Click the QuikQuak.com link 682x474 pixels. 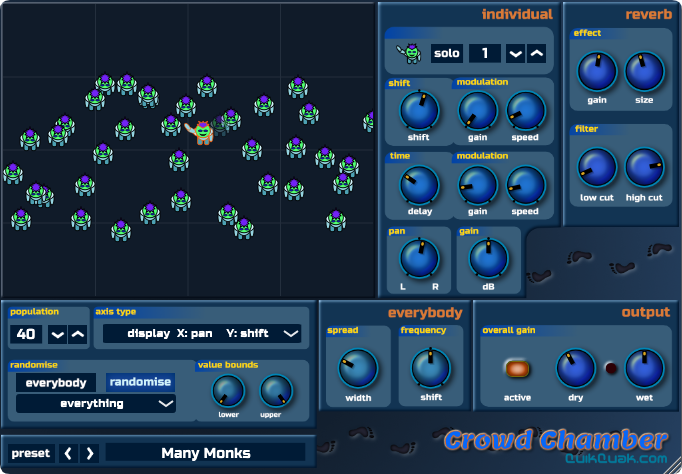coord(616,458)
